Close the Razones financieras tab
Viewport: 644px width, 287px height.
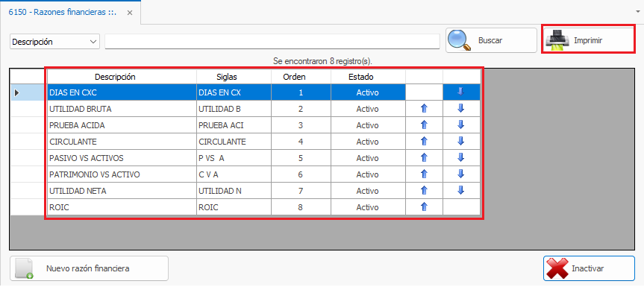(130, 13)
